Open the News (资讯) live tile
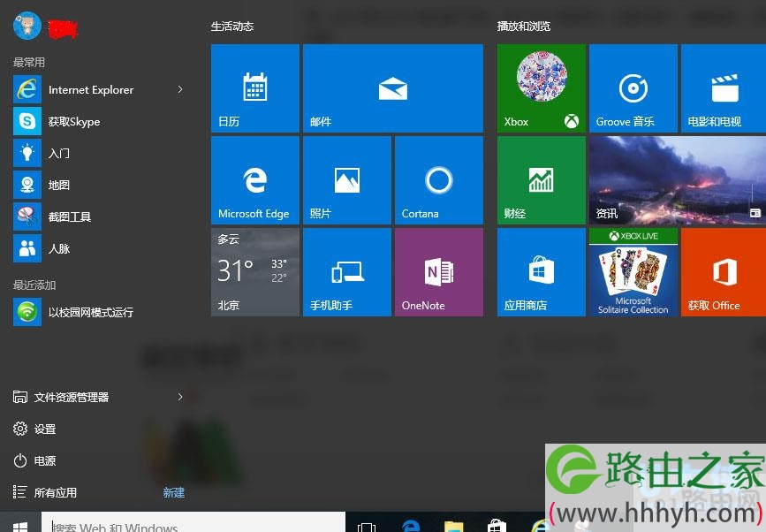The width and height of the screenshot is (766, 532). coord(678,180)
